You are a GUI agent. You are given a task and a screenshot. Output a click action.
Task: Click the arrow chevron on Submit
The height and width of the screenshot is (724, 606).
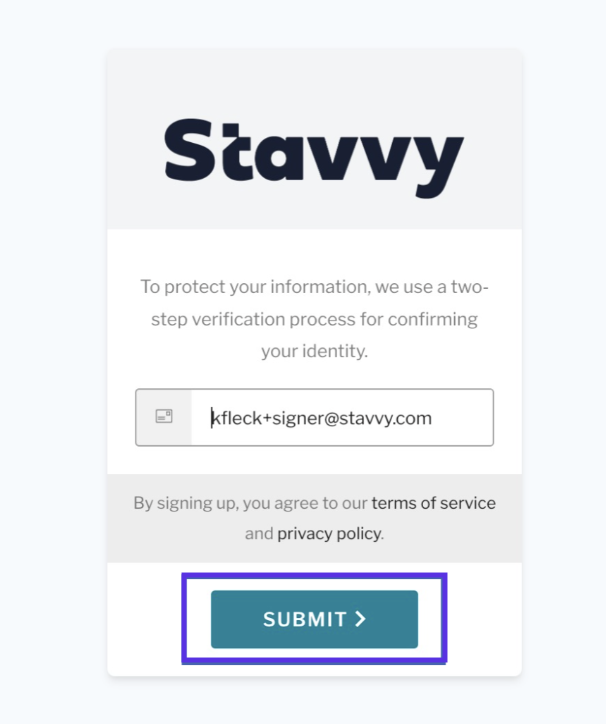pos(361,619)
